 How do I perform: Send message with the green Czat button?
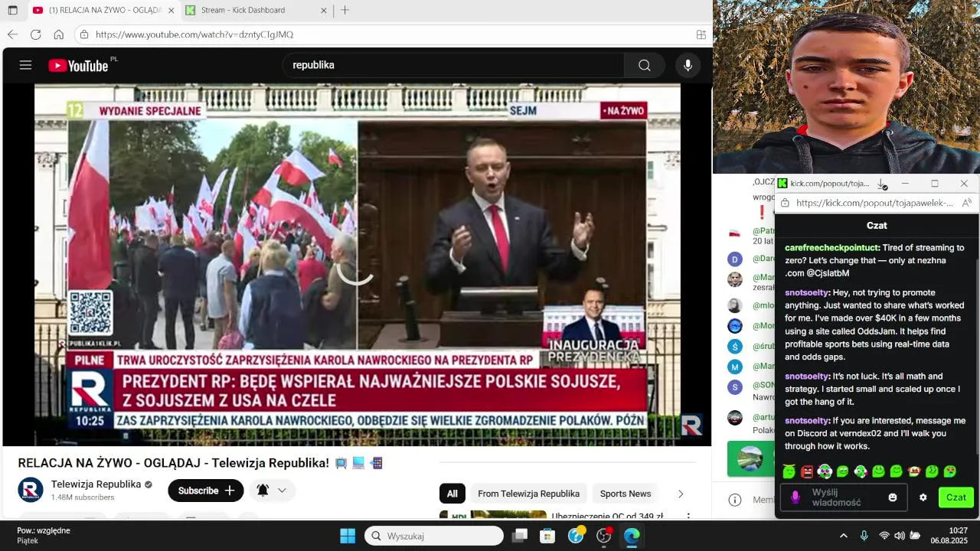point(955,497)
